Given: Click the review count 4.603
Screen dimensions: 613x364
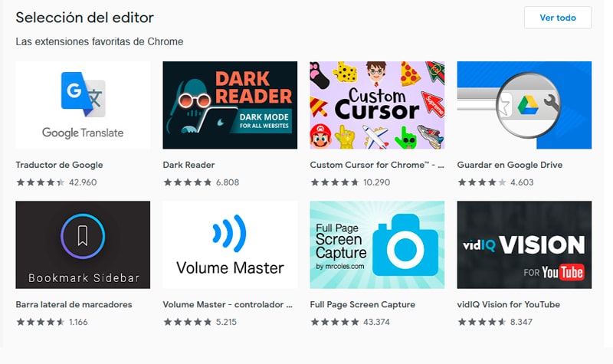Looking at the screenshot, I should click(522, 182).
